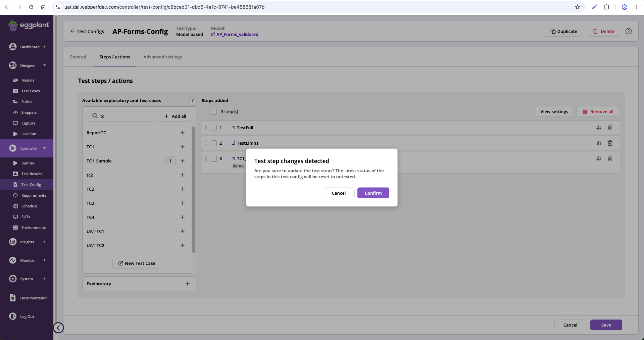The height and width of the screenshot is (340, 644).
Task: Add TC1_Sample with its plus icon
Action: 183,161
